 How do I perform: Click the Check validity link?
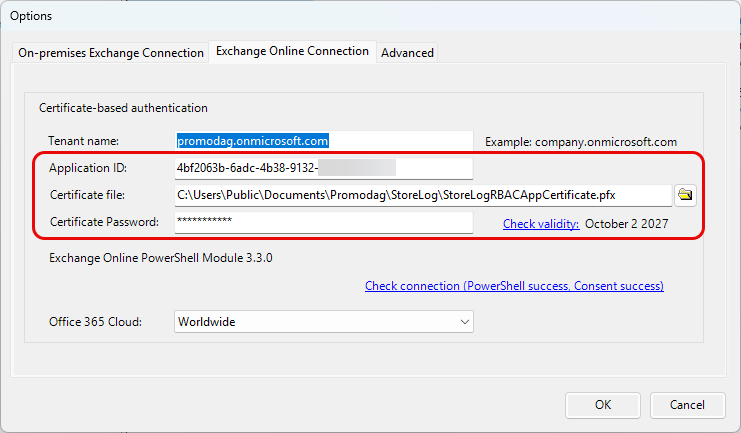541,224
